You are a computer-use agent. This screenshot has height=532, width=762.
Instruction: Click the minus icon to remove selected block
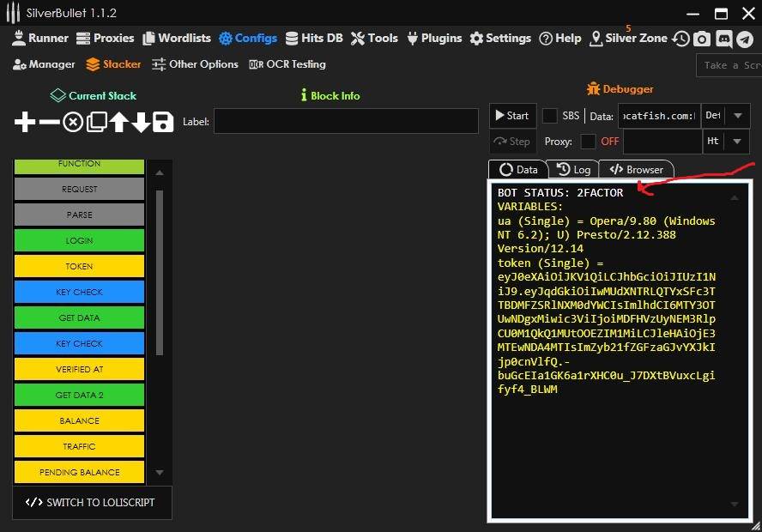[49, 122]
